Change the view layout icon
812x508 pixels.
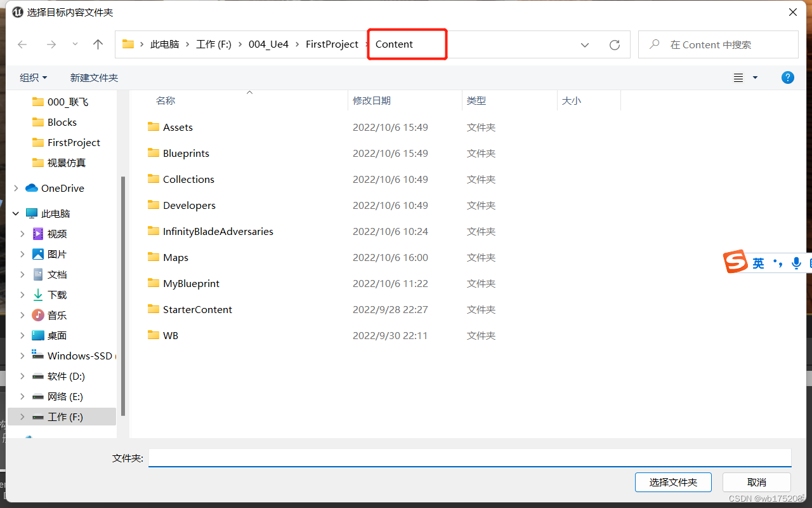point(738,77)
